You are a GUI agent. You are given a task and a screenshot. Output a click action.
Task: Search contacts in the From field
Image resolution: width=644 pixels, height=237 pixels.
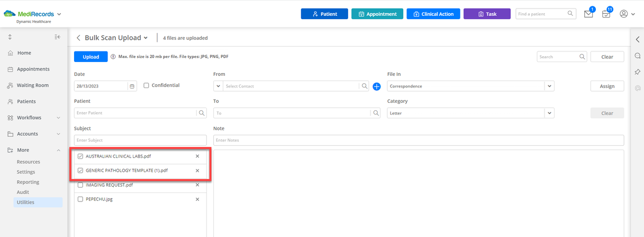point(364,86)
